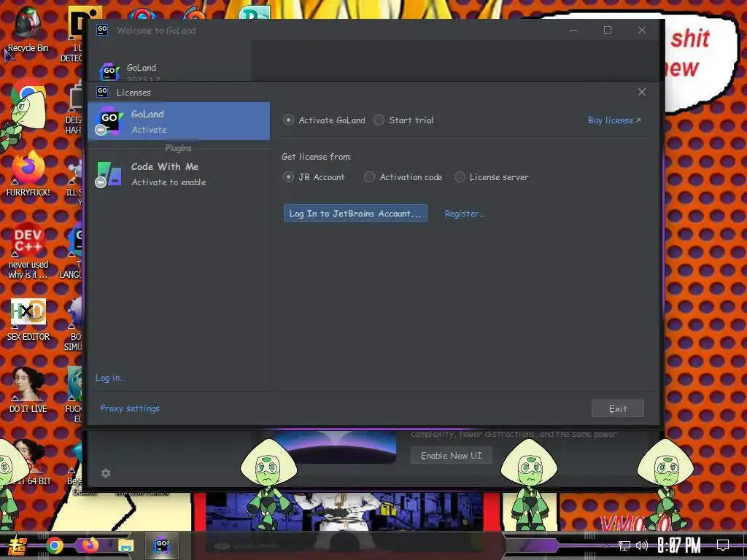
Task: Click the Exit button
Action: pyautogui.click(x=617, y=408)
